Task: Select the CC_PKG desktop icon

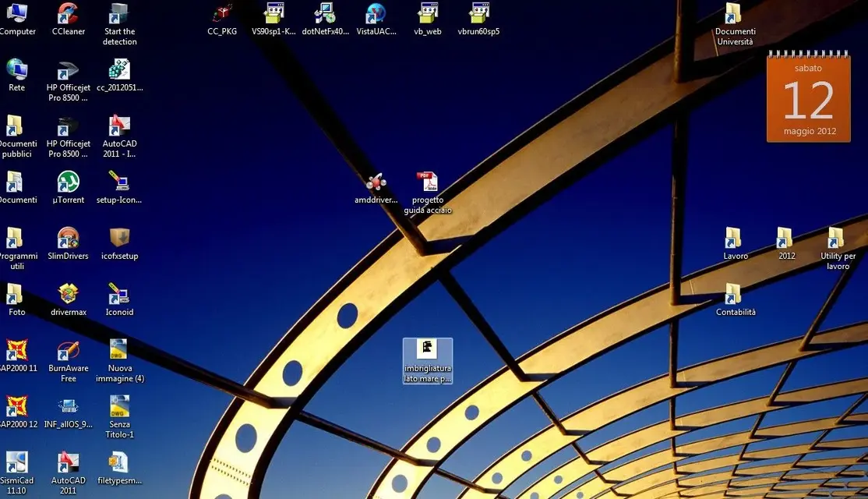Action: (x=222, y=19)
